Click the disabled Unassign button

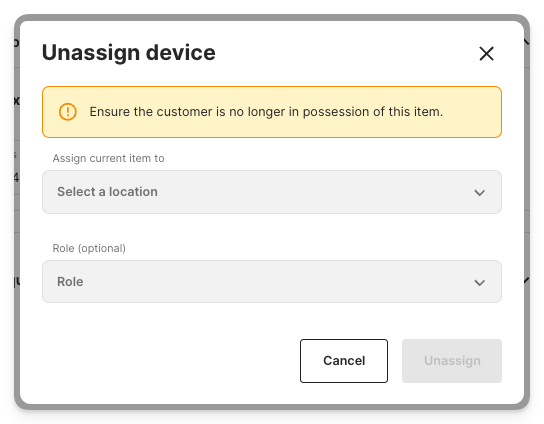[x=452, y=361]
